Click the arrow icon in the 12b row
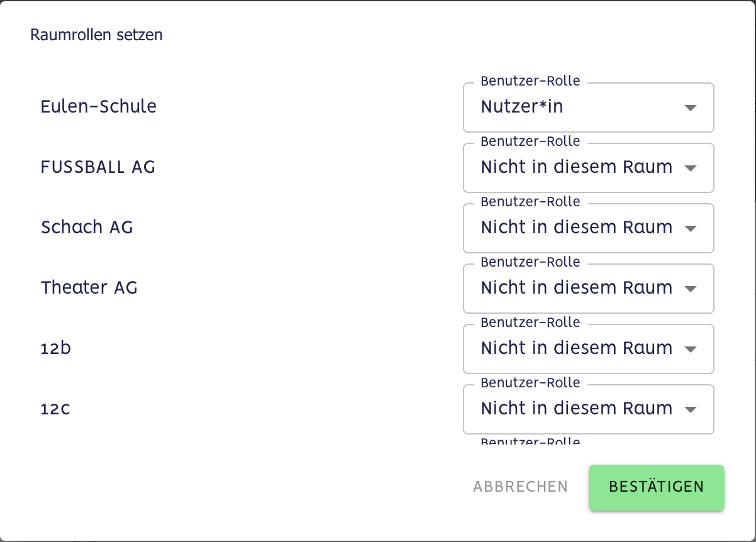 coord(690,349)
